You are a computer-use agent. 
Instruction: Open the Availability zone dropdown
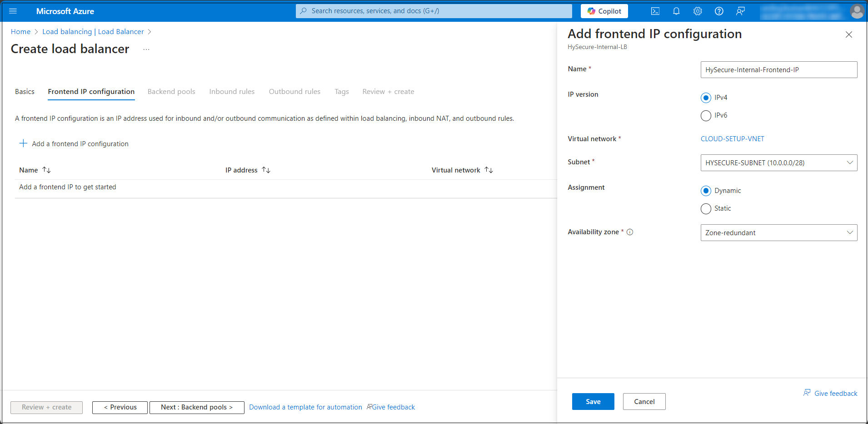point(778,233)
